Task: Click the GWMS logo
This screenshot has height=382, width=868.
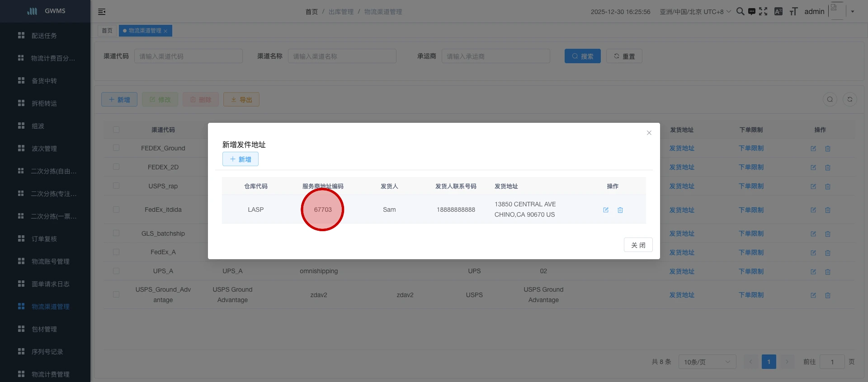Action: pos(32,11)
